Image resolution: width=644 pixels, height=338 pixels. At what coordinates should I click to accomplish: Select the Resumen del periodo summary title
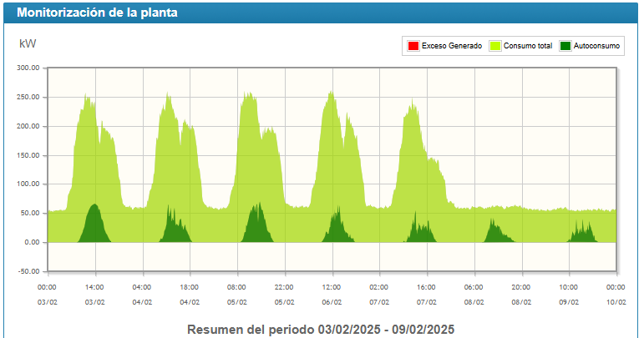coord(322,329)
